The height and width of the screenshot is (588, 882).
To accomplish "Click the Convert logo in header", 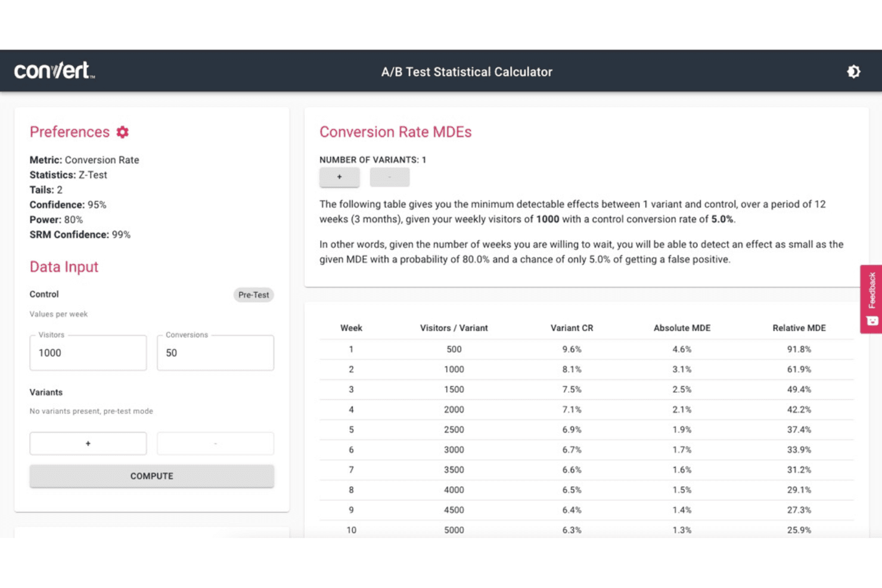I will 54,70.
